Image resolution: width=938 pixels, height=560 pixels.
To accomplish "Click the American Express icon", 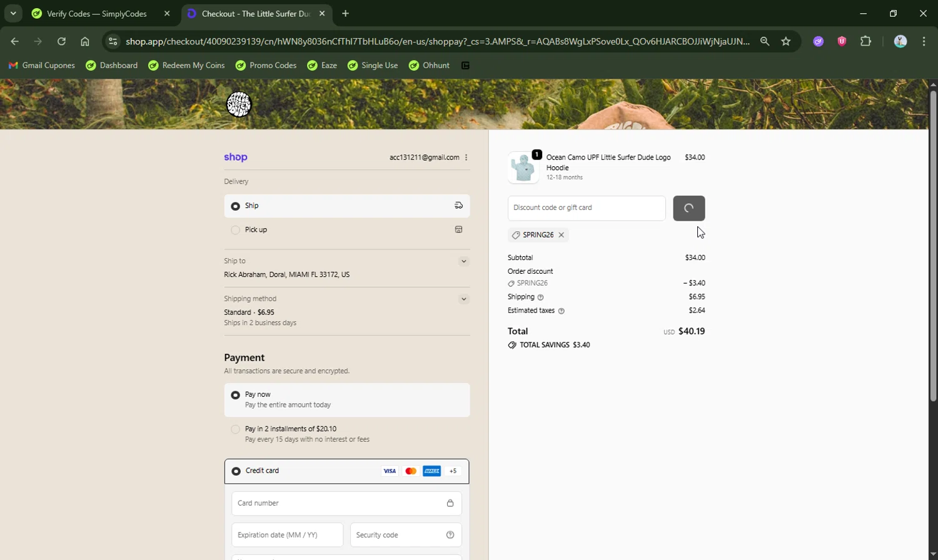I will click(x=432, y=471).
